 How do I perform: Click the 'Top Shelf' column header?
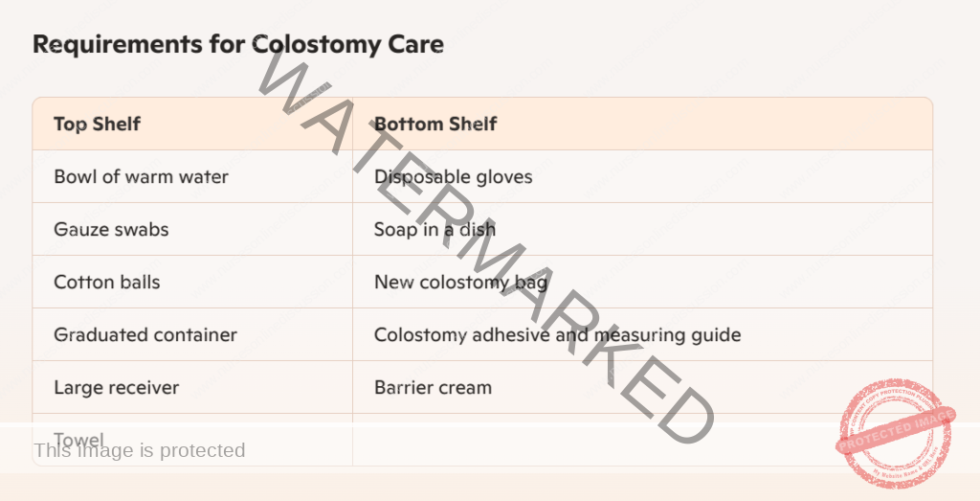(x=192, y=124)
